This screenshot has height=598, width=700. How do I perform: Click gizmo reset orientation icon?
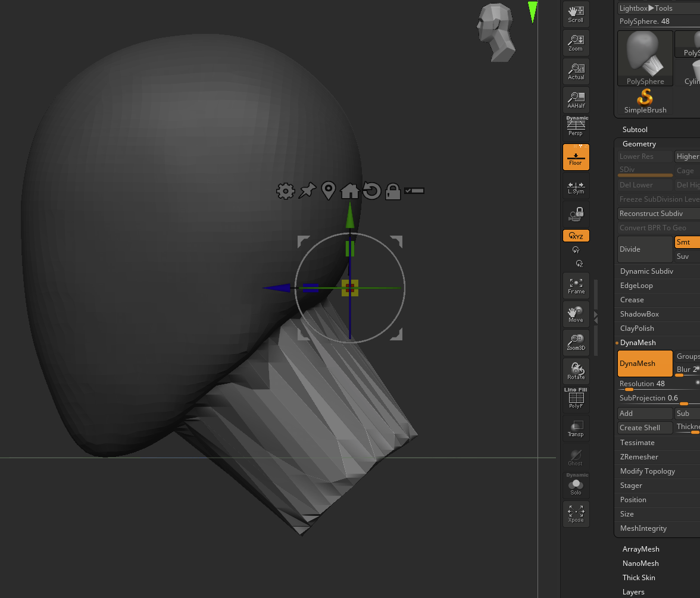[x=371, y=190]
